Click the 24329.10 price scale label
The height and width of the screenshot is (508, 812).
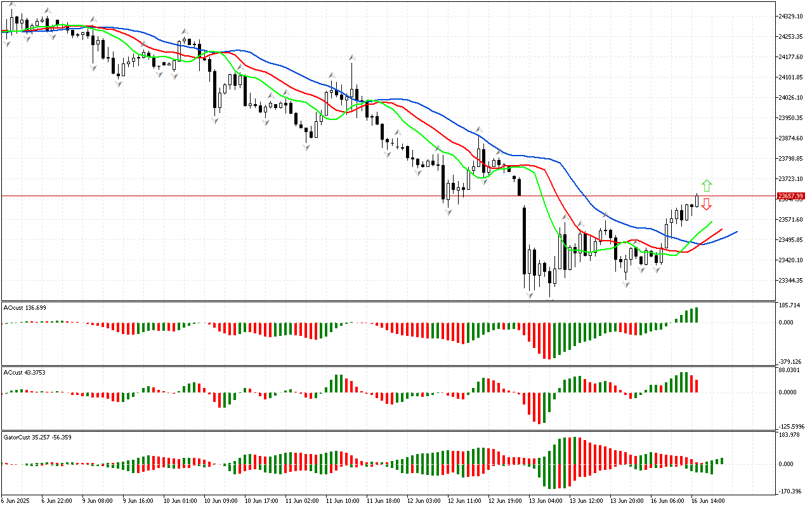(x=790, y=16)
